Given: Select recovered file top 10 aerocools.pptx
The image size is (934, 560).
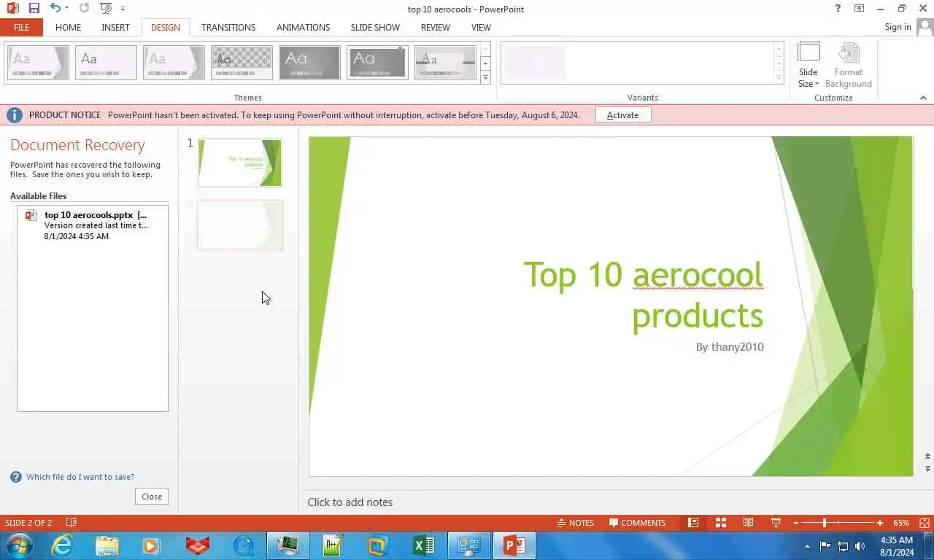Looking at the screenshot, I should (93, 225).
